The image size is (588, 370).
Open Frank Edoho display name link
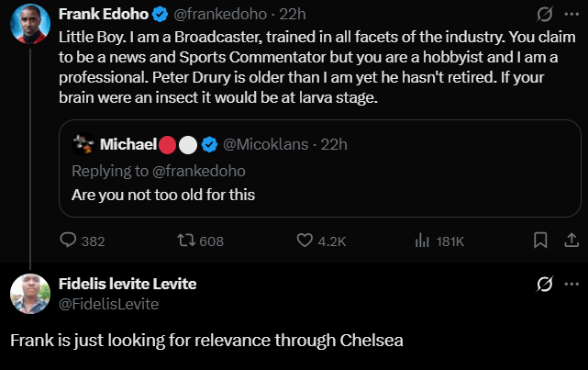(97, 15)
